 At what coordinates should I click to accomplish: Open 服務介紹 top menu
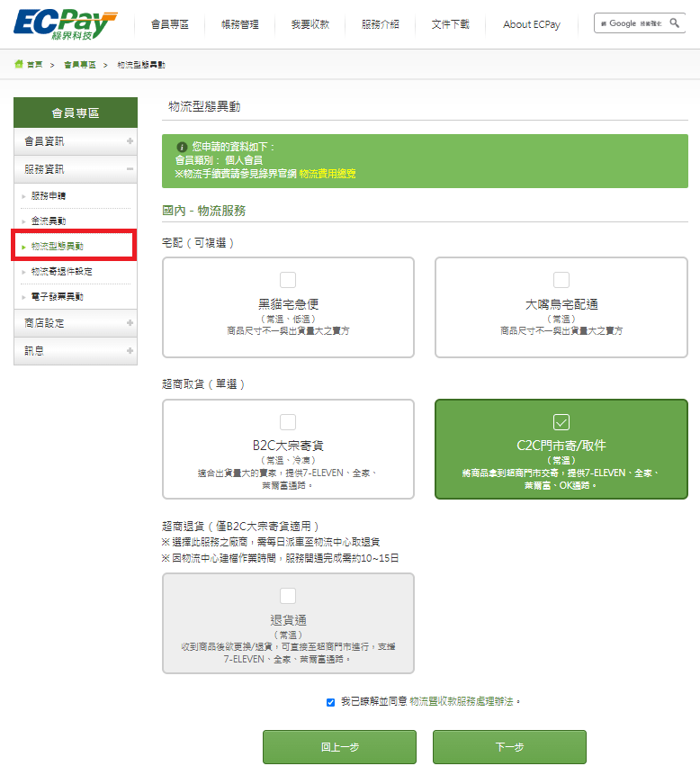(380, 24)
